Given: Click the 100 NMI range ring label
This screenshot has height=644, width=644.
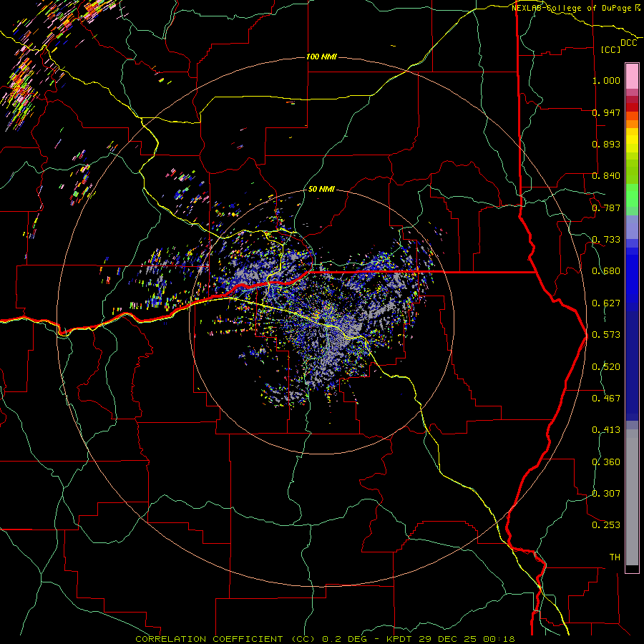Looking at the screenshot, I should [321, 57].
